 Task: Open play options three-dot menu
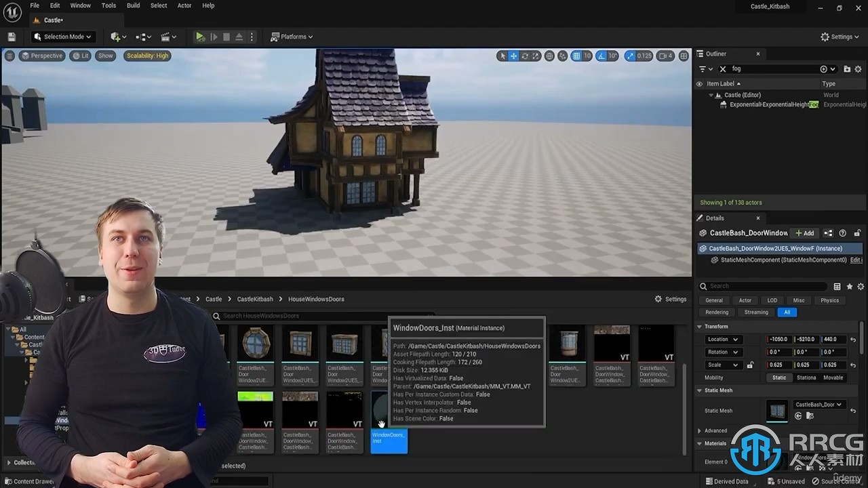tap(252, 37)
